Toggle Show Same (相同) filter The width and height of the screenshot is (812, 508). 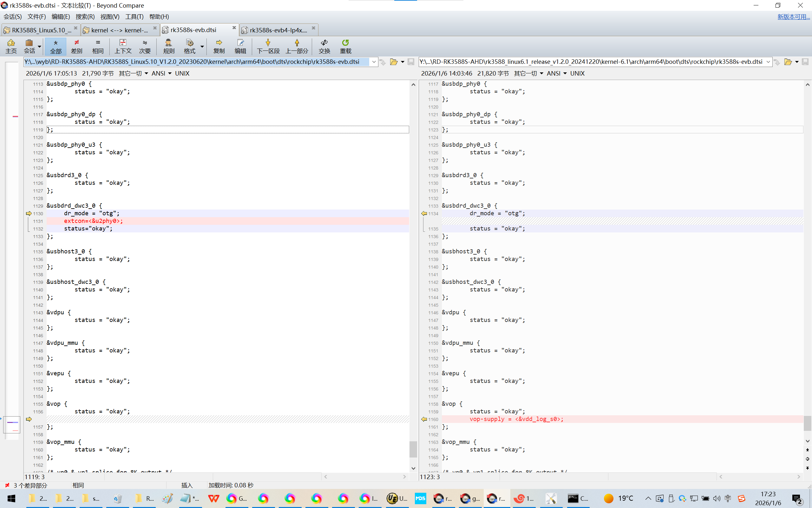98,46
